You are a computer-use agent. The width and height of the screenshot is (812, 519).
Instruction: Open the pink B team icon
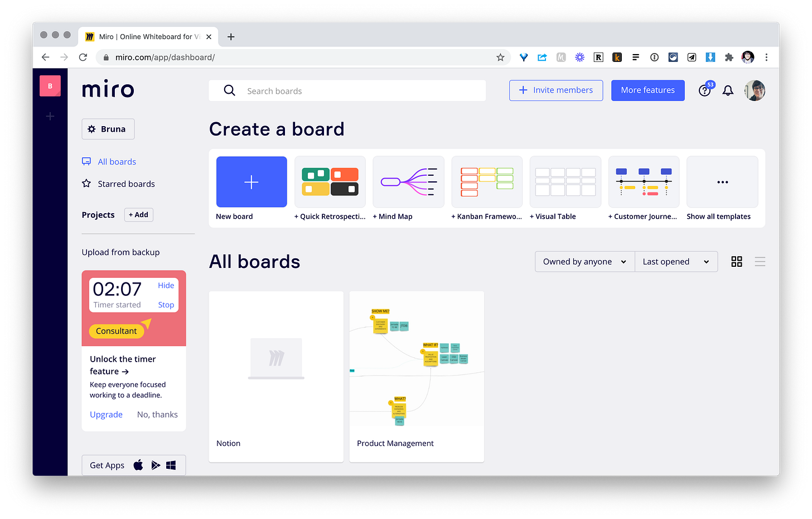50,86
